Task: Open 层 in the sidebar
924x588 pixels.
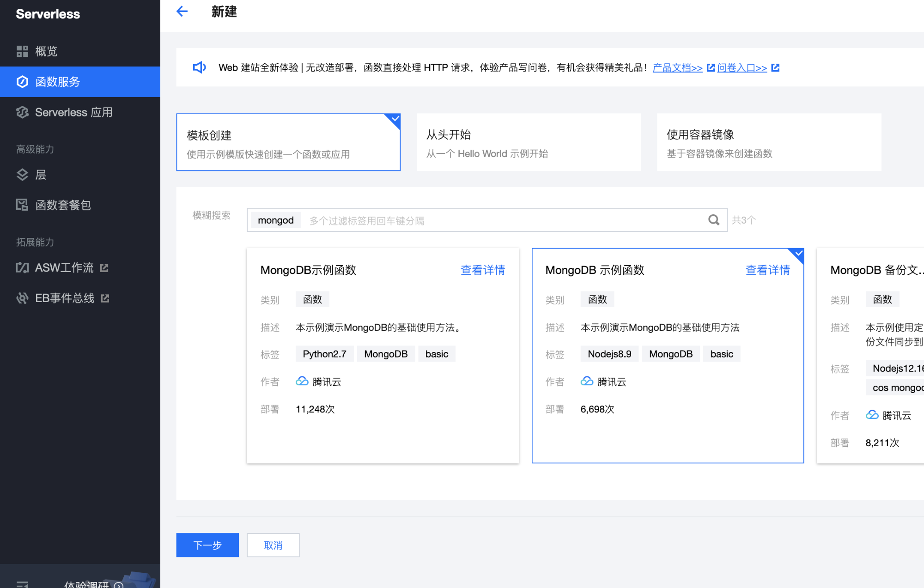Action: pyautogui.click(x=80, y=175)
